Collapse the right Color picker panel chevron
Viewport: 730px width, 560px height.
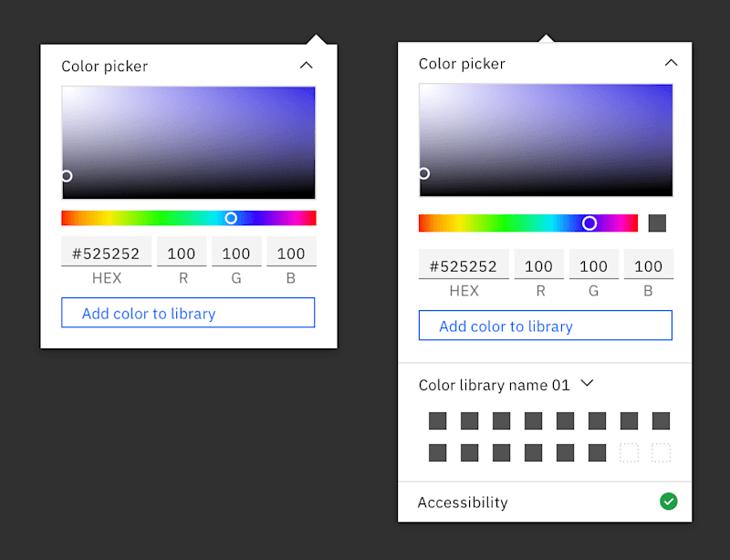click(x=671, y=63)
